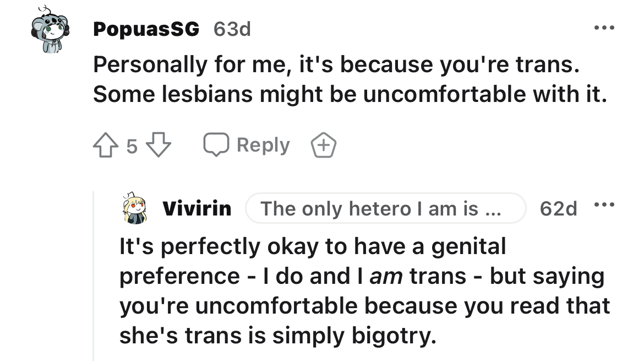Click the speech bubble reply icon
644x361 pixels.
216,145
